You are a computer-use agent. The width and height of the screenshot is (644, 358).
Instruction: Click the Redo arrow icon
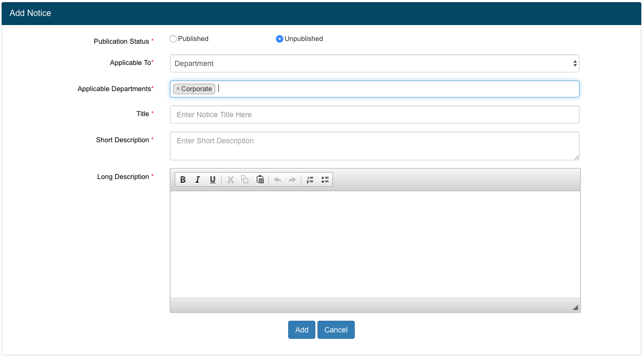[292, 180]
